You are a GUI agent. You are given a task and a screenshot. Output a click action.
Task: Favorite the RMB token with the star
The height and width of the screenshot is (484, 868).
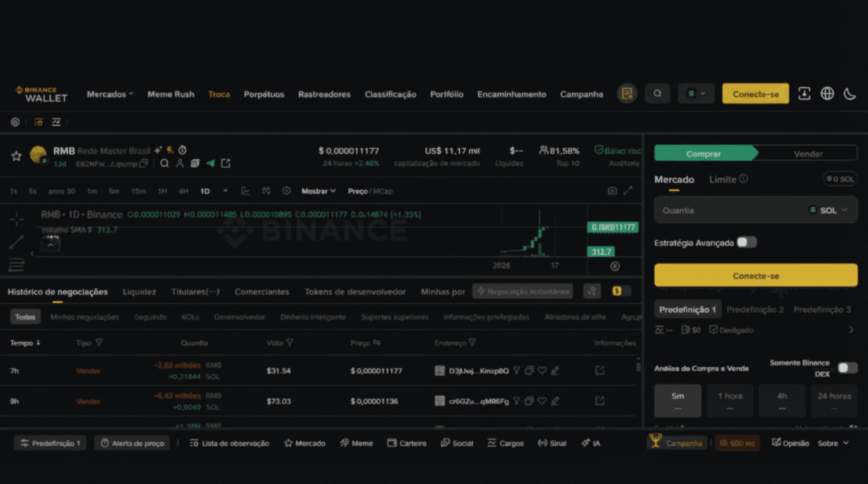pos(16,156)
